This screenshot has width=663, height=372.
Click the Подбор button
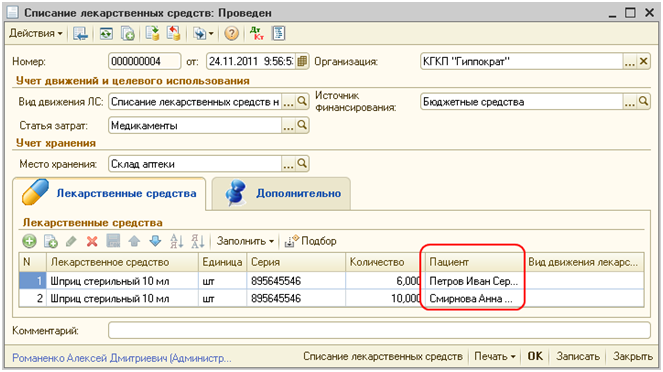[x=310, y=241]
